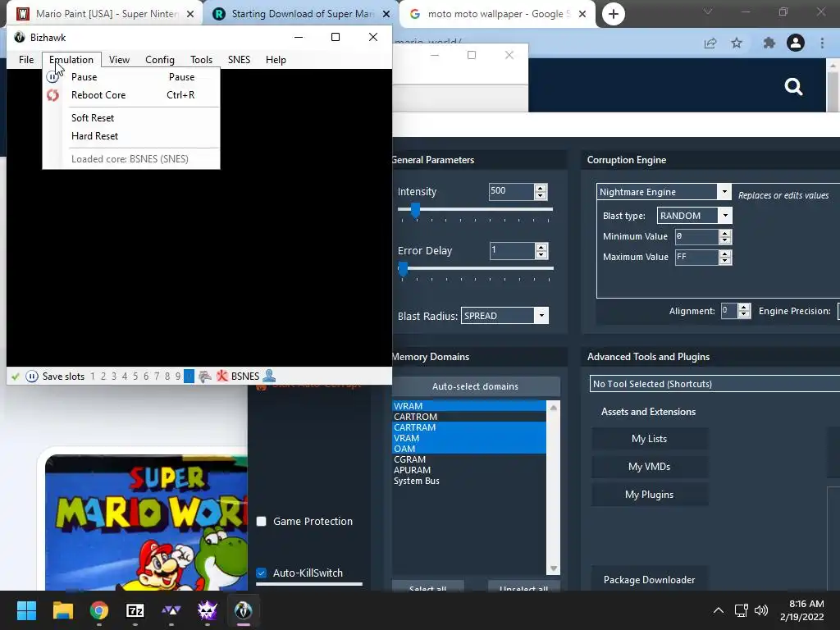Open File Explorer from taskbar

pyautogui.click(x=62, y=610)
